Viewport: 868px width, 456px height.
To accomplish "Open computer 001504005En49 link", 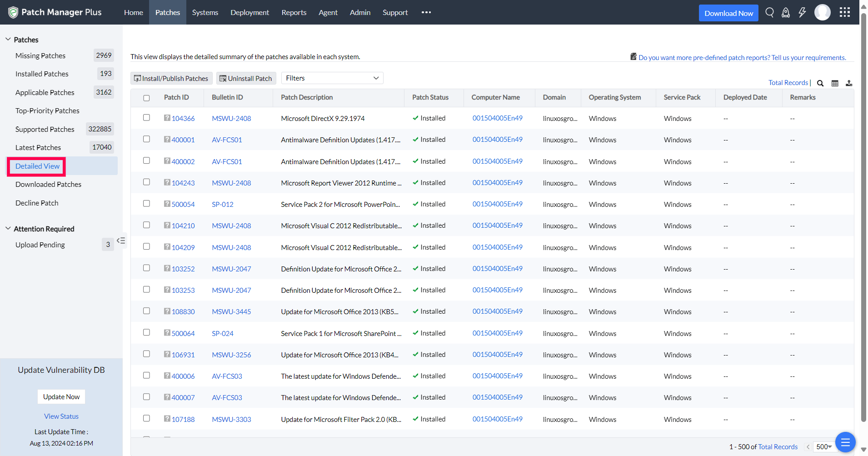I will [497, 118].
